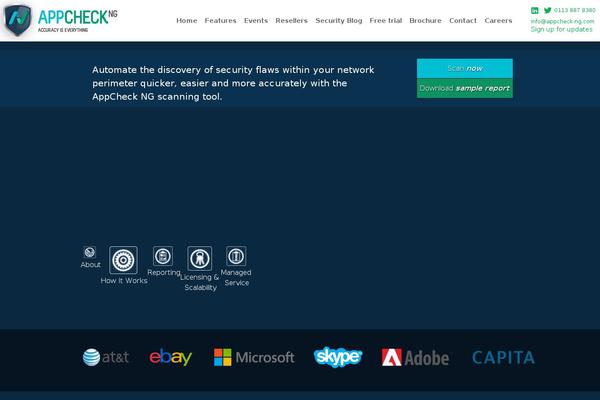Click the About label
This screenshot has width=600, height=400.
(91, 264)
